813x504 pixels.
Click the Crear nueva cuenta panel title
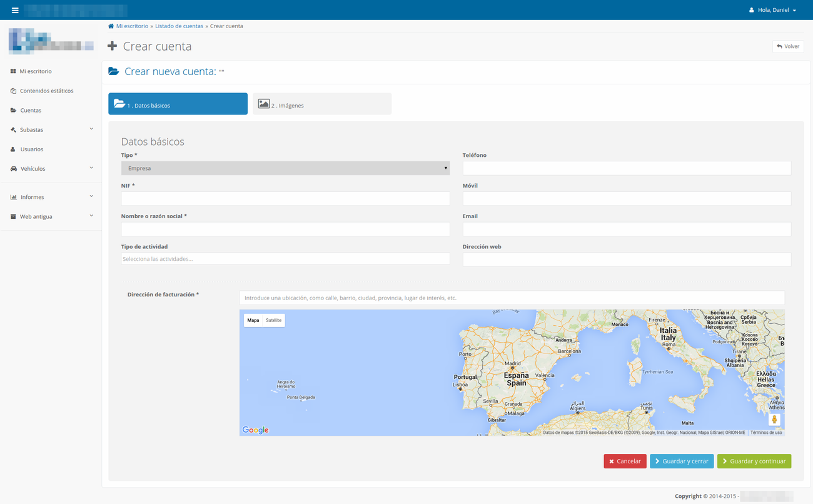point(170,71)
